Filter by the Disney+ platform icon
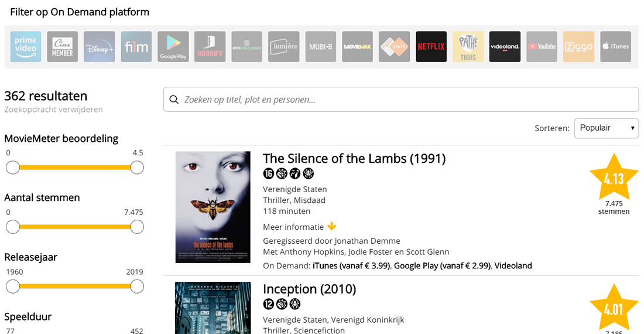Viewport: 644px width, 334px height. pos(100,47)
